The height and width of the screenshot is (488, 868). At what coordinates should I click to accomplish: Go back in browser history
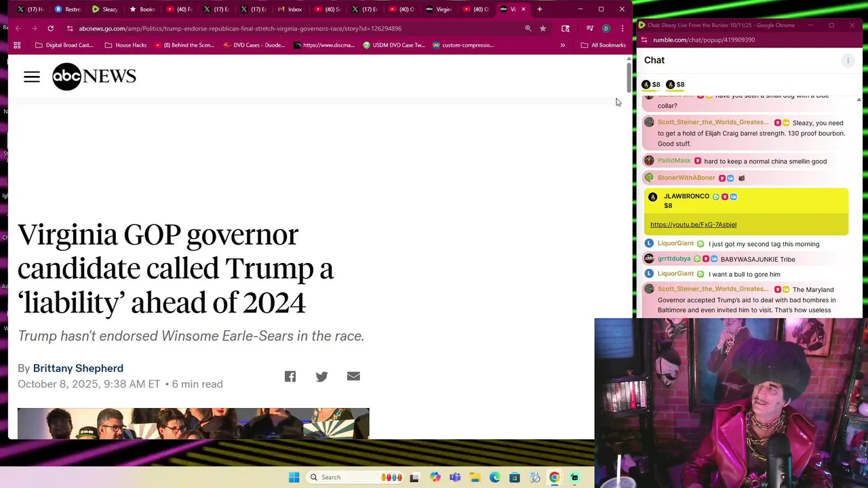[18, 28]
